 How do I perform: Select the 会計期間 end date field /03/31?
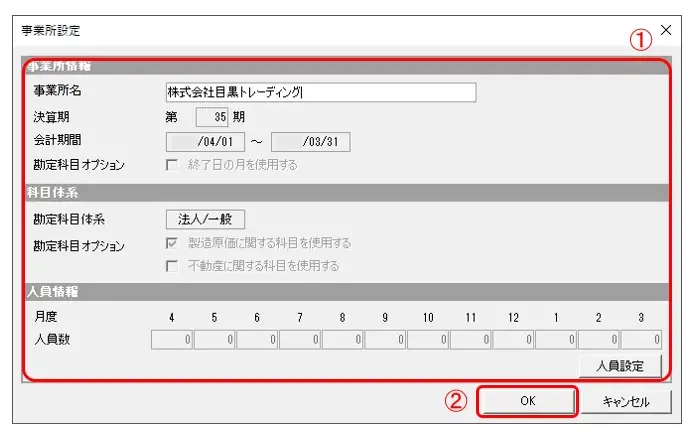point(310,141)
